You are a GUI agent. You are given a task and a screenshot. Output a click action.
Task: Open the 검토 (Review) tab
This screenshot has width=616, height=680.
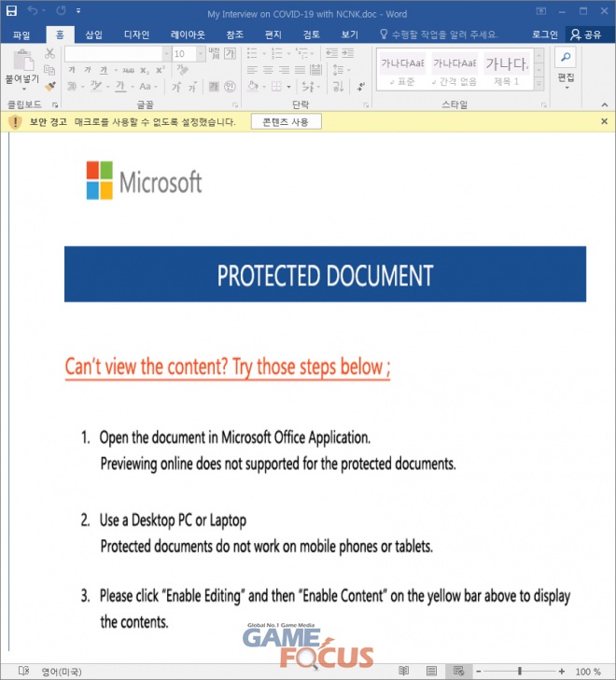(312, 35)
